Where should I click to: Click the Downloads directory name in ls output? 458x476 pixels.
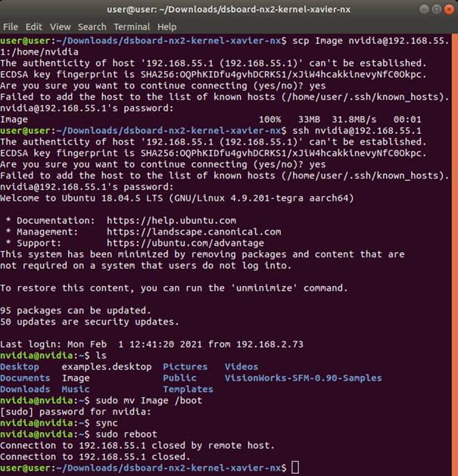(x=25, y=389)
